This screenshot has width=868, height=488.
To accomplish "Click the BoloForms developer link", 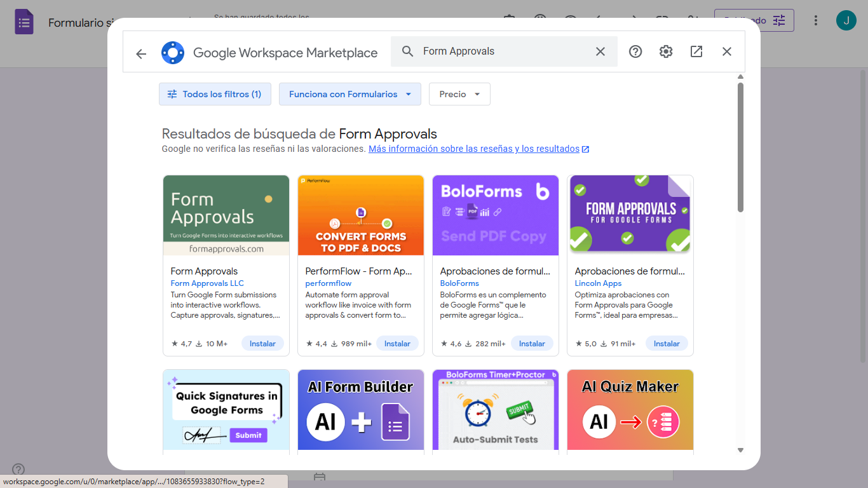I will pyautogui.click(x=459, y=283).
